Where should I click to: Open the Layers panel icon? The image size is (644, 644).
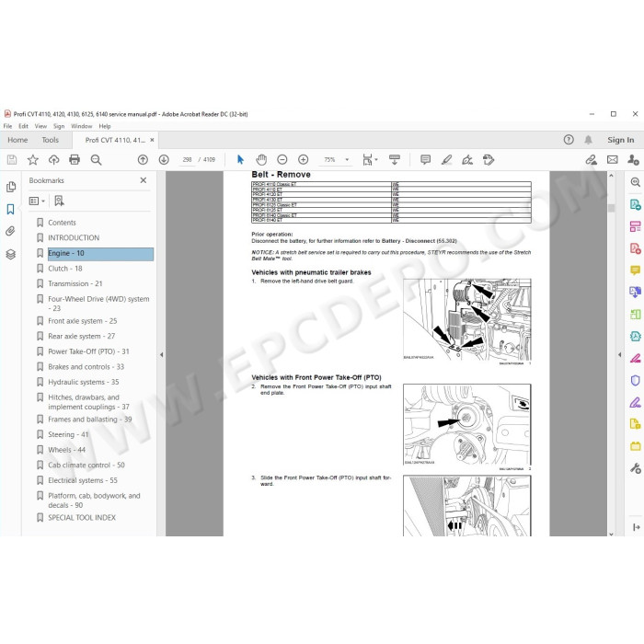click(x=11, y=254)
